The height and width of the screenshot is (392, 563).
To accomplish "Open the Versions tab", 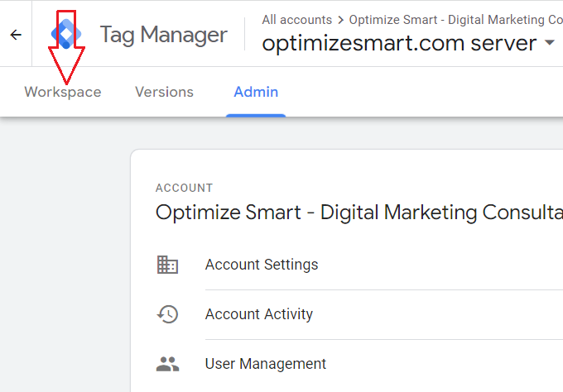I will [164, 93].
